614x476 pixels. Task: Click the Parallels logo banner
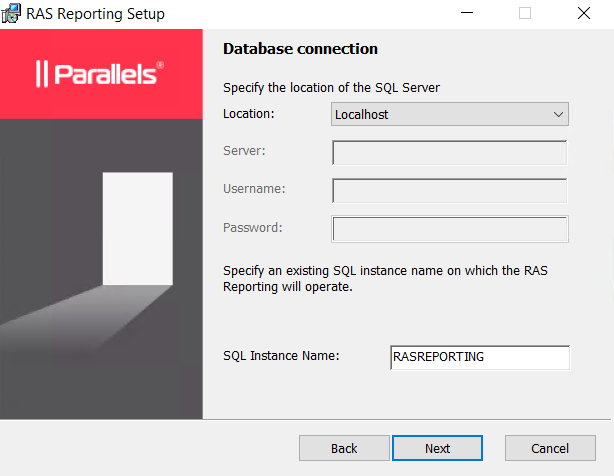coord(101,75)
